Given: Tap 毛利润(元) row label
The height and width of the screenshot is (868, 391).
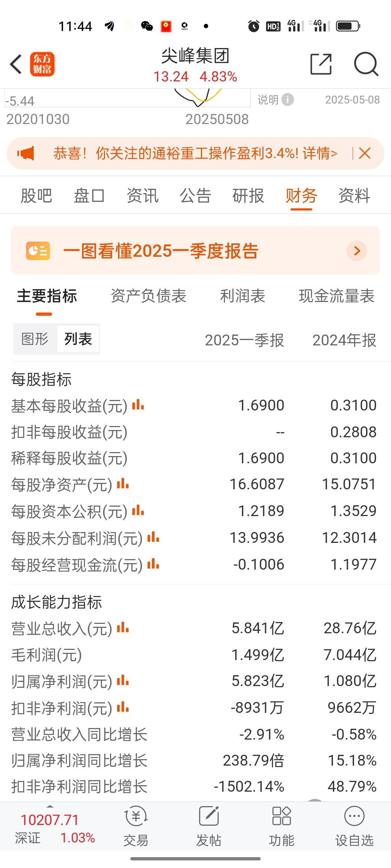Looking at the screenshot, I should click(x=47, y=655).
